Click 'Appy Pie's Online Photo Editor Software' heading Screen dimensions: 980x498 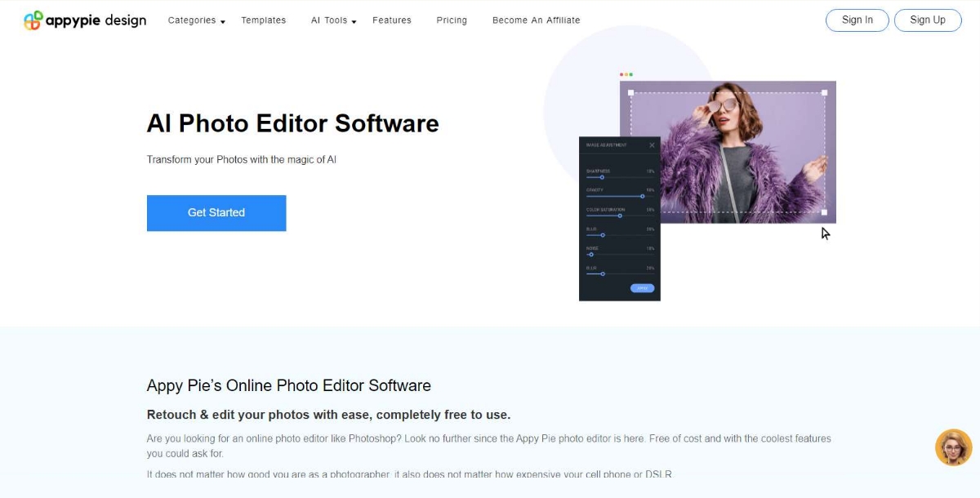click(289, 385)
